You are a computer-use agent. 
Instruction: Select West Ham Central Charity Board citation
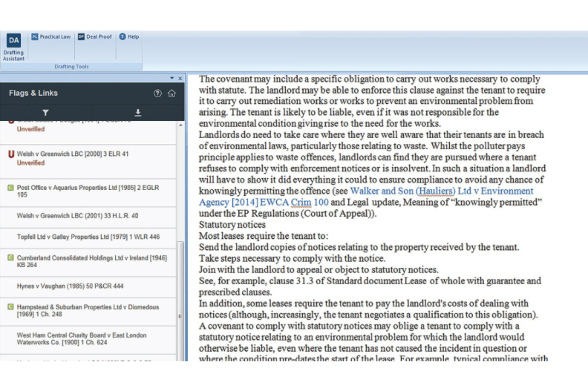[x=81, y=339]
